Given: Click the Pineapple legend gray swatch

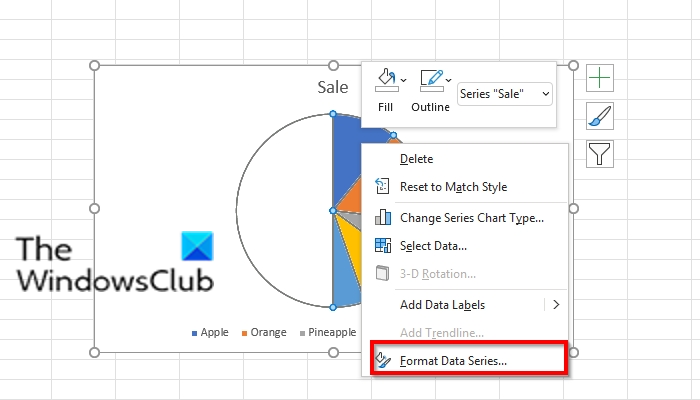Looking at the screenshot, I should coord(302,333).
